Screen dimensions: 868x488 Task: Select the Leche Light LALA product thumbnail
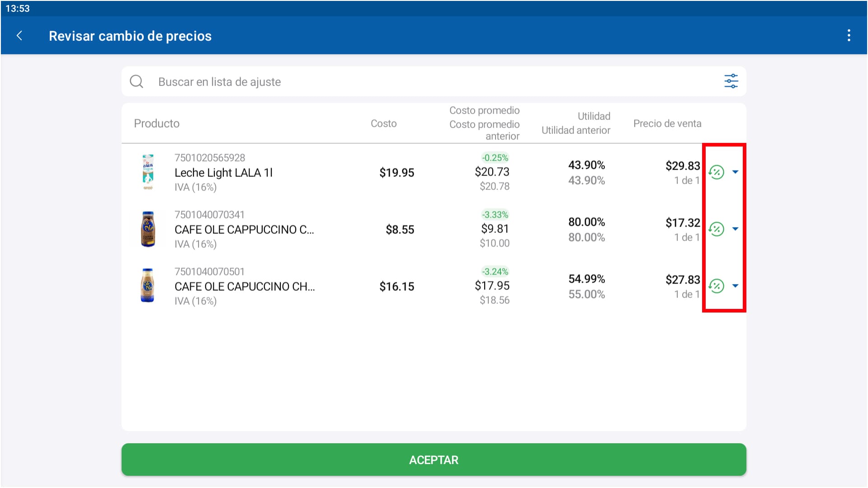pos(148,172)
